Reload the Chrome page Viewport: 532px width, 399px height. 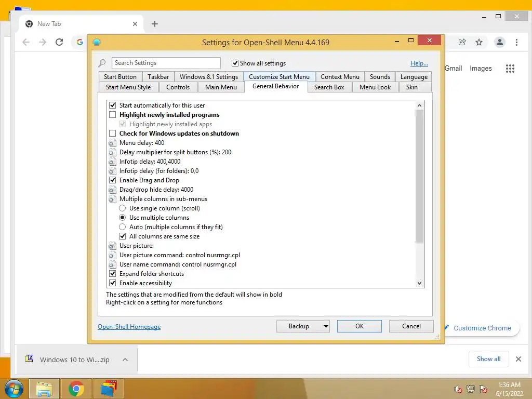tap(59, 42)
